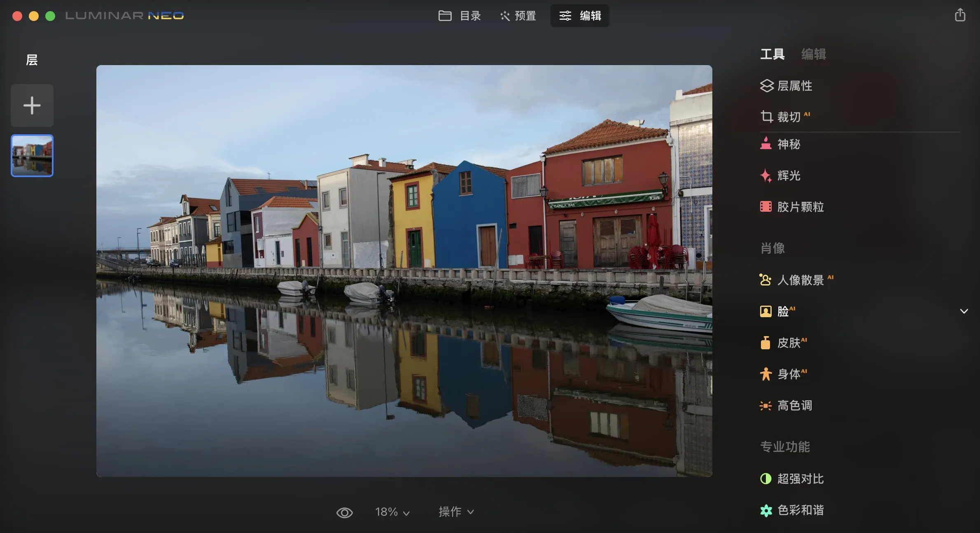Switch to the 工具 tools panel tab
The height and width of the screenshot is (533, 980).
pos(772,54)
